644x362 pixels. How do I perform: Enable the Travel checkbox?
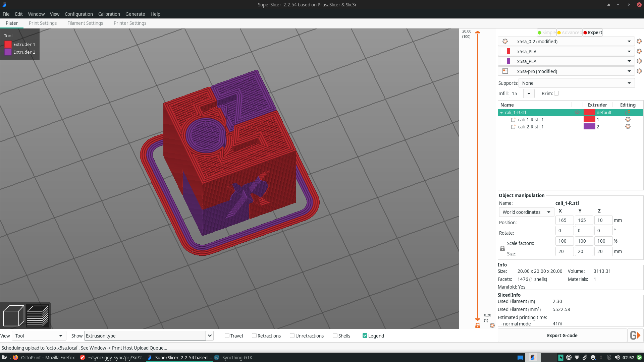pos(227,336)
